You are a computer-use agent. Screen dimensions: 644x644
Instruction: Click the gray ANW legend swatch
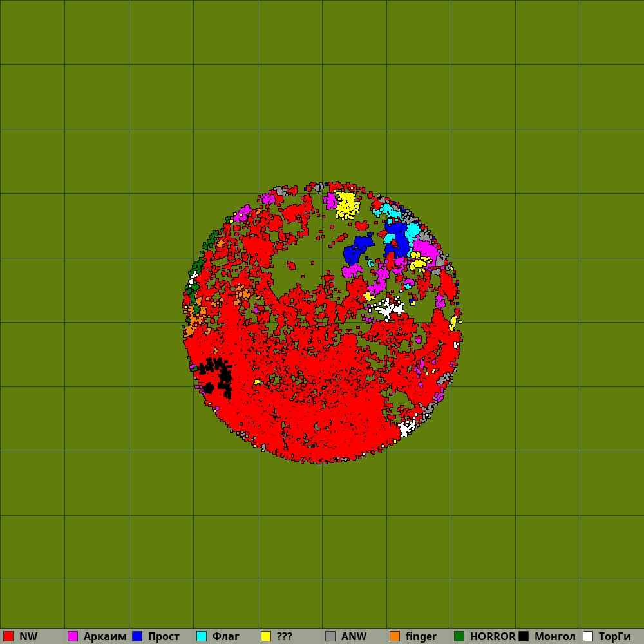(x=330, y=636)
